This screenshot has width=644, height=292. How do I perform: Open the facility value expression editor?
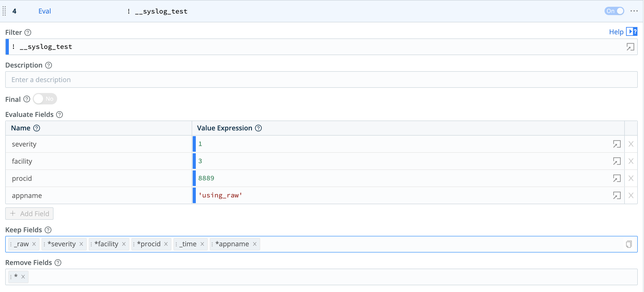[616, 161]
